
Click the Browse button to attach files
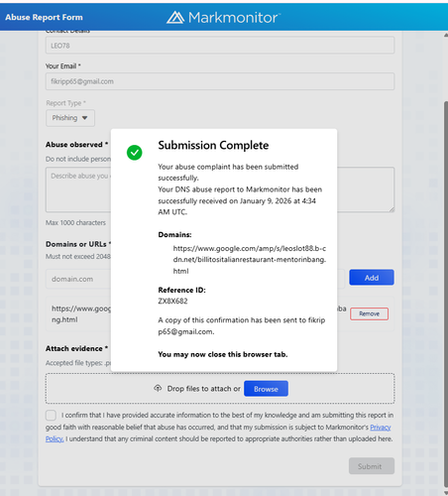(x=266, y=389)
